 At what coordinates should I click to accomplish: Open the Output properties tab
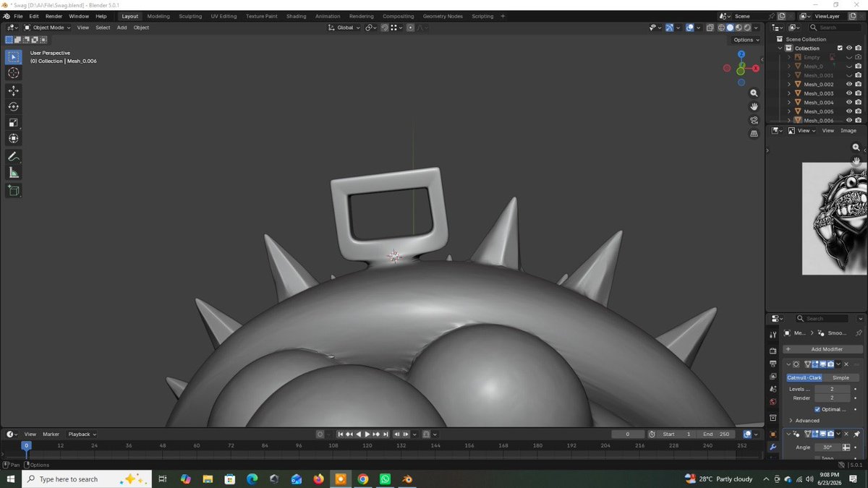(773, 364)
